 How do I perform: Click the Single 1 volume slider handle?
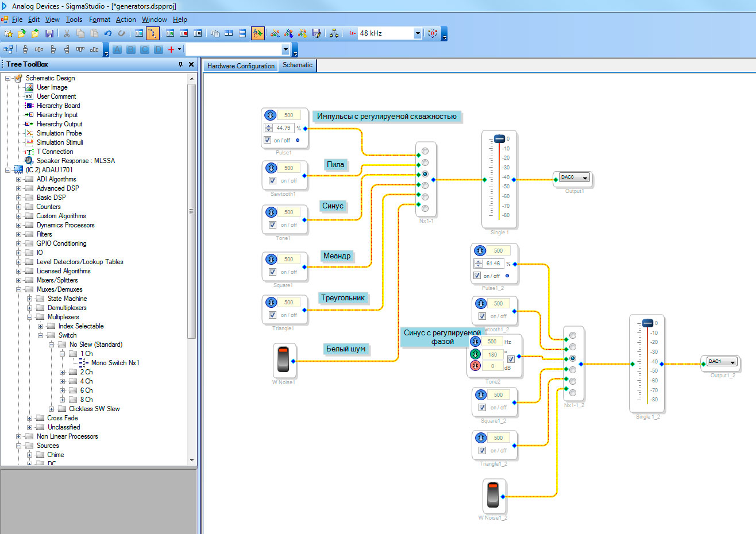pos(499,138)
